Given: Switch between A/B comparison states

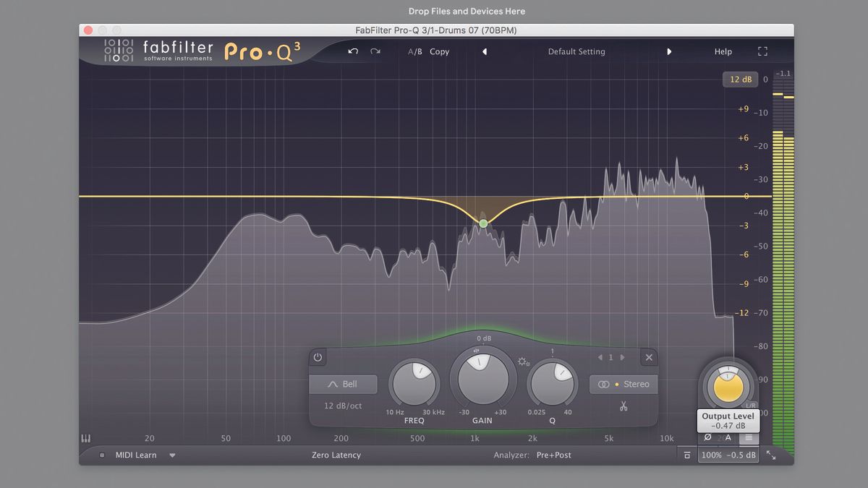Looking at the screenshot, I should pos(414,51).
